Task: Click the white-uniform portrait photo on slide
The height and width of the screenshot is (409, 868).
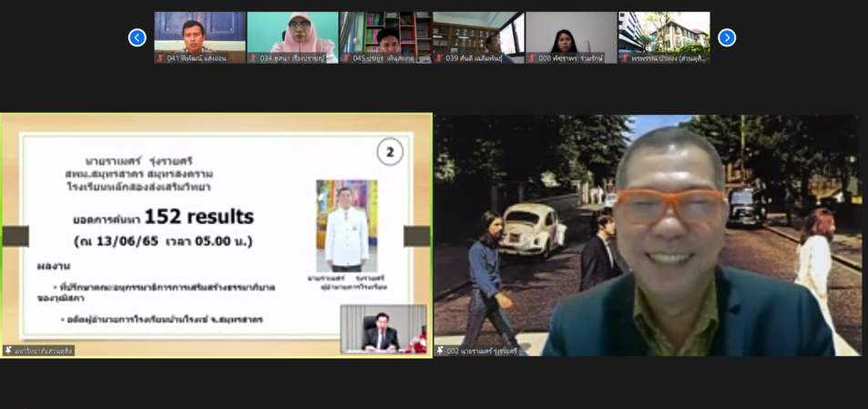Action: click(347, 226)
